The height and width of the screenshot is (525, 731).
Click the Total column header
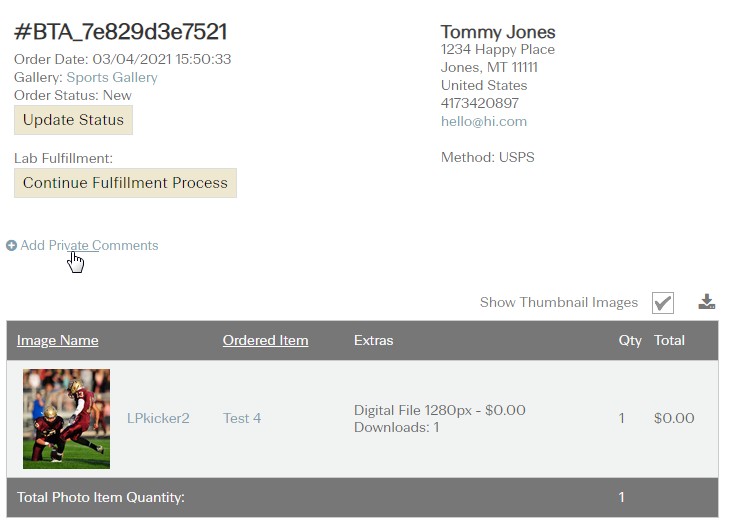669,340
